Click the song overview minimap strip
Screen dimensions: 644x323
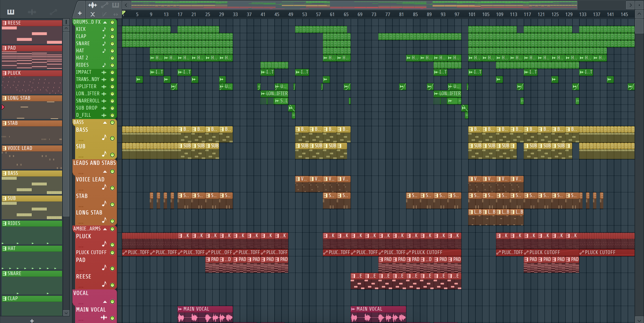[x=354, y=5]
